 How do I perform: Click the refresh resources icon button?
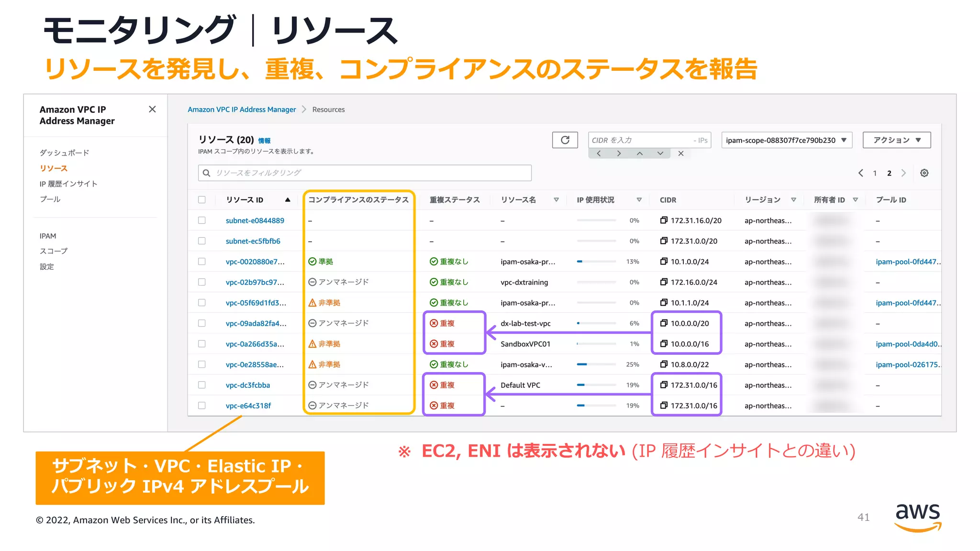tap(565, 140)
